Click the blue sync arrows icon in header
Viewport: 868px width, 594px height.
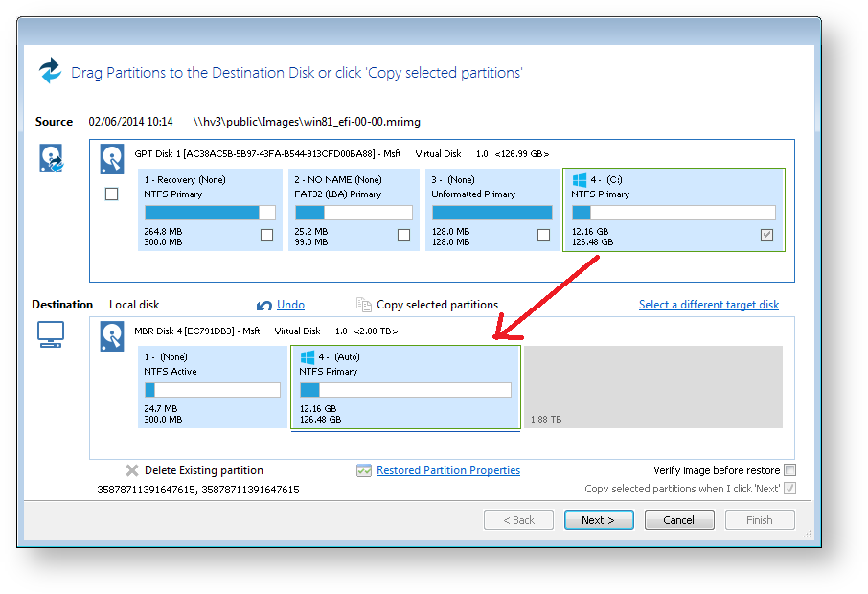pos(50,72)
